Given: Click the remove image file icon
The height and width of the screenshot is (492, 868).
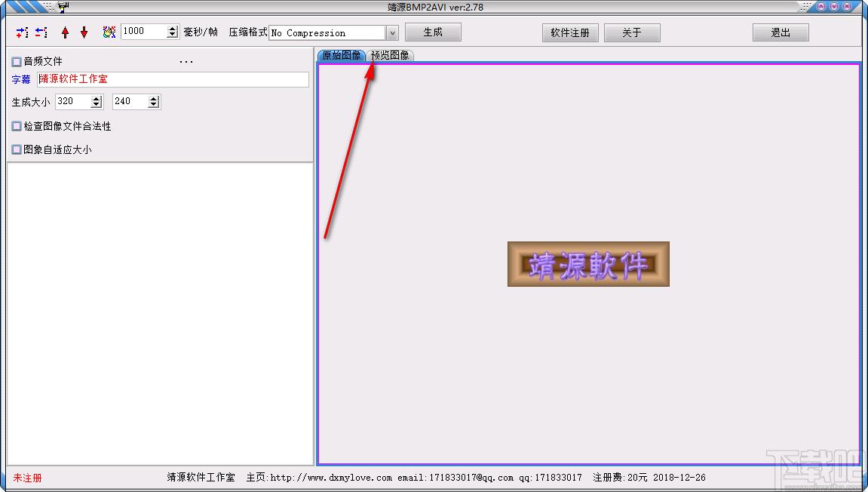Looking at the screenshot, I should tap(41, 32).
